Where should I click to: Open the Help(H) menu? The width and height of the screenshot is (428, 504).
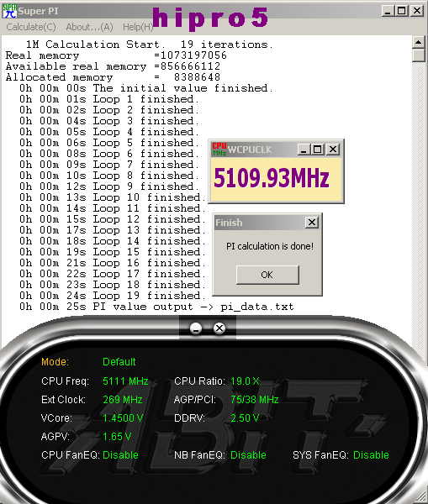coord(138,27)
